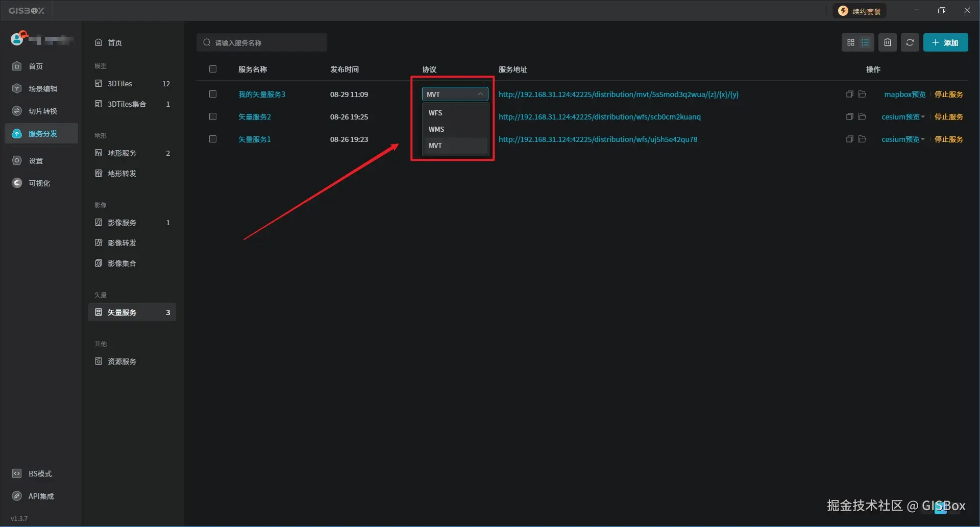
Task: Stop the 矢量服务1 service
Action: coord(948,139)
